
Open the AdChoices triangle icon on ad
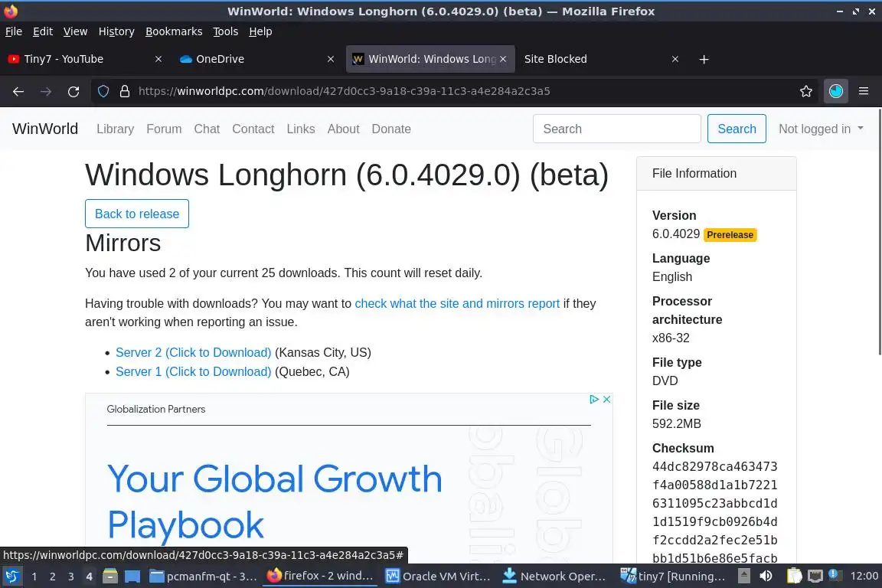(x=594, y=399)
